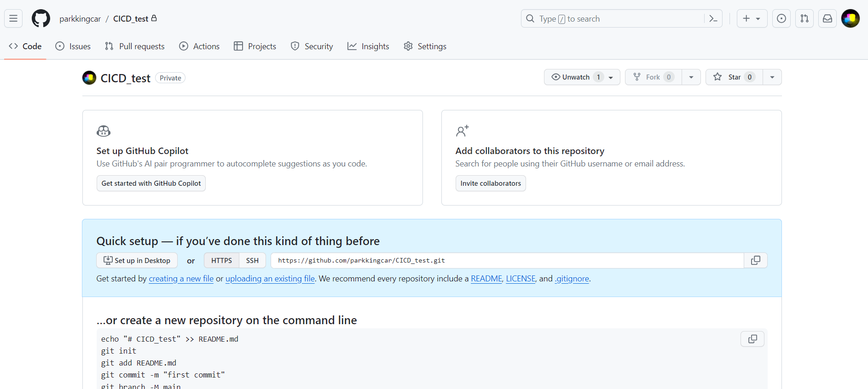
Task: Click the git init command line
Action: [119, 351]
